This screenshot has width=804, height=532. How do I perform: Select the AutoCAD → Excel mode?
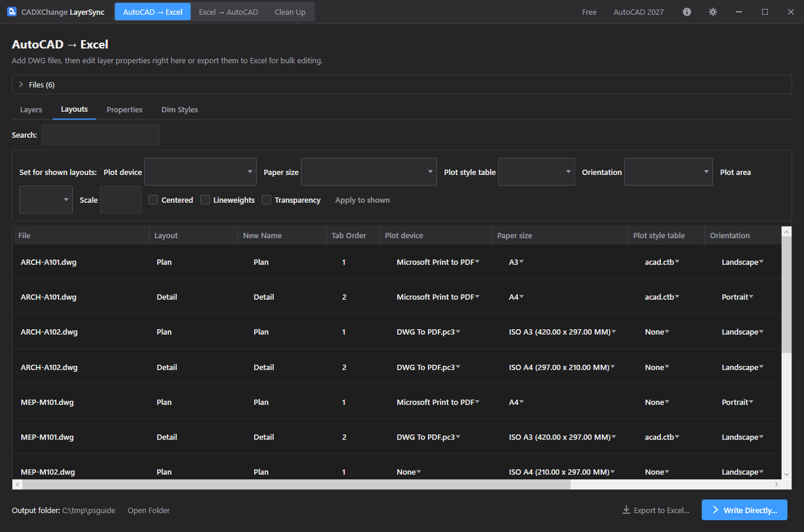click(x=153, y=12)
